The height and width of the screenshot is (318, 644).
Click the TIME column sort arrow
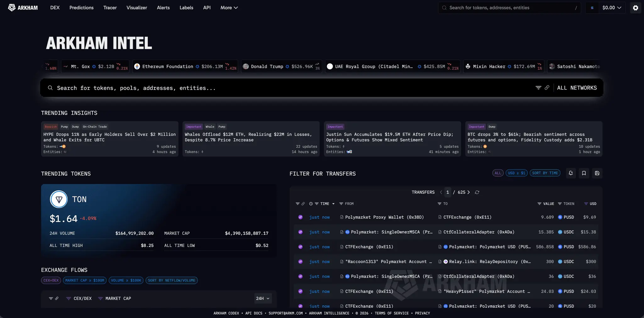pos(333,204)
